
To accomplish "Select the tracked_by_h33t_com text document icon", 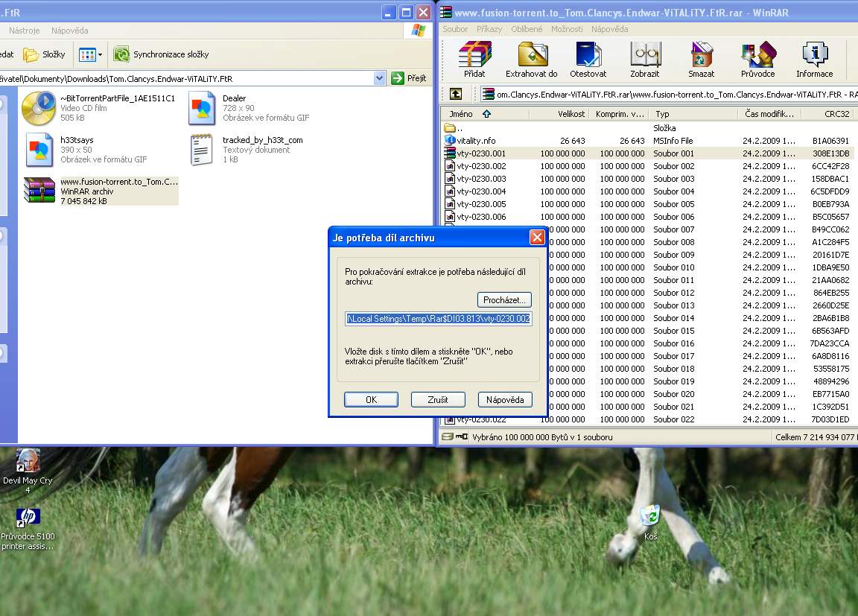I will 201,150.
